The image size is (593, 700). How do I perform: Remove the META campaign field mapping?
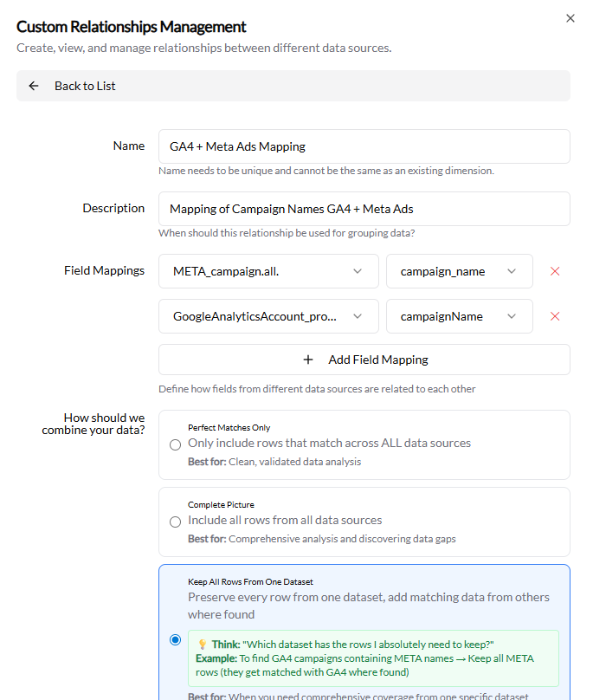pyautogui.click(x=555, y=271)
